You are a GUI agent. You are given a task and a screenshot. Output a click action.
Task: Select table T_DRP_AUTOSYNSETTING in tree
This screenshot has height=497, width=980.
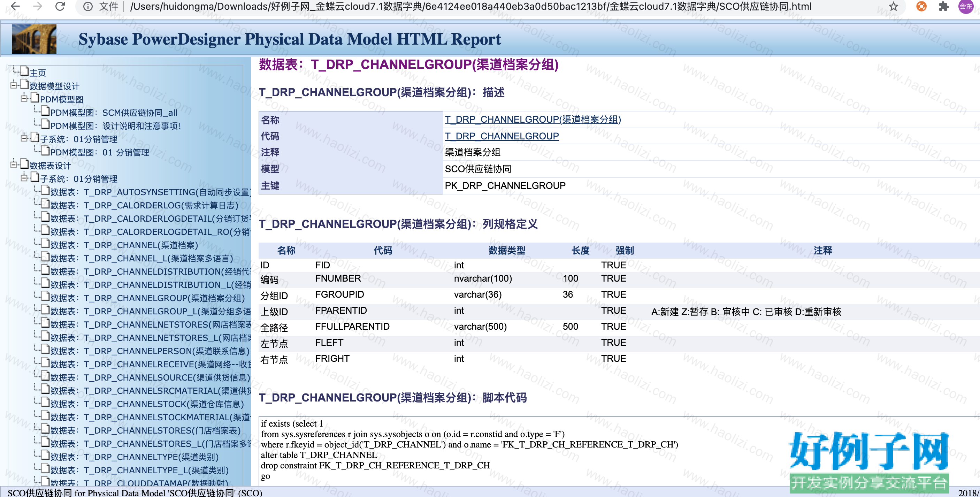(151, 192)
